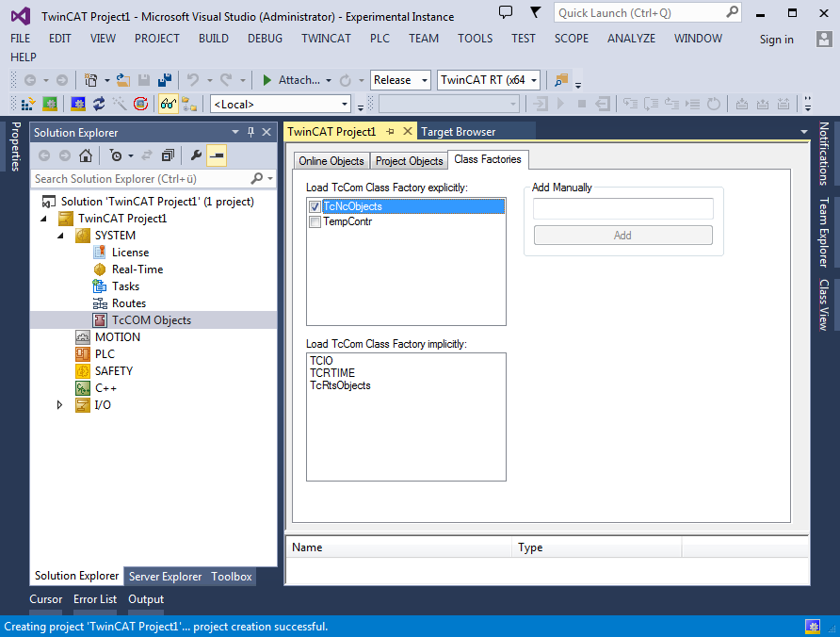This screenshot has height=637, width=840.
Task: Open the Team Explorer side panel
Action: coord(823,232)
